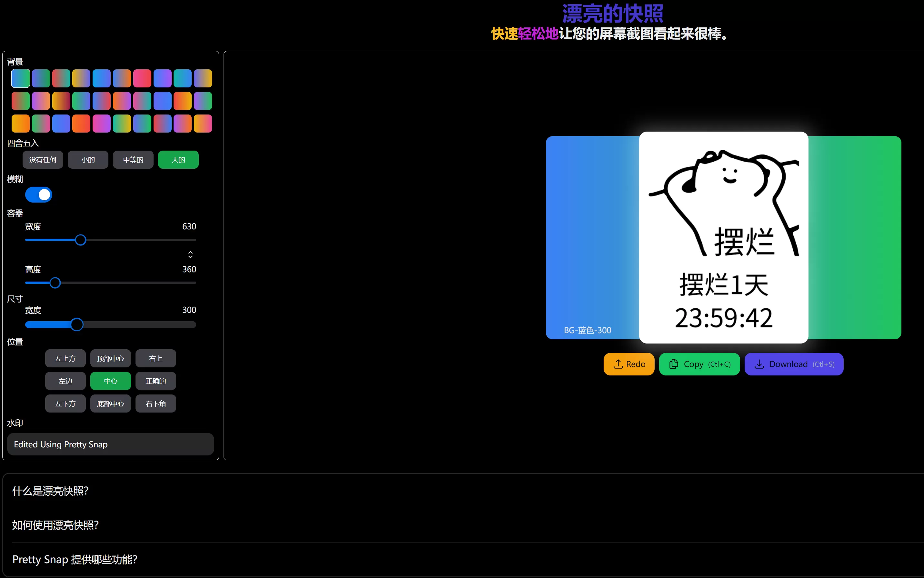Image resolution: width=924 pixels, height=578 pixels.
Task: Select 小的 rounding option
Action: [87, 159]
